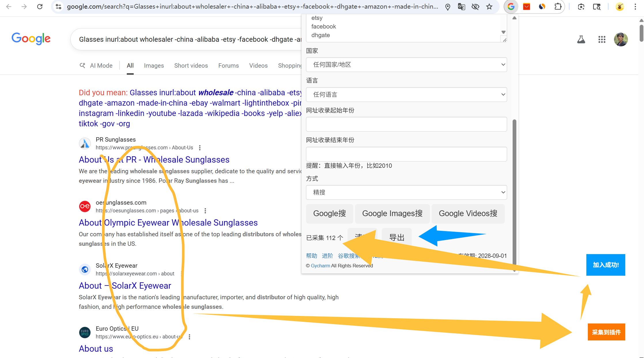Click the PR Sunglasses favicon
The width and height of the screenshot is (644, 358).
click(x=85, y=143)
